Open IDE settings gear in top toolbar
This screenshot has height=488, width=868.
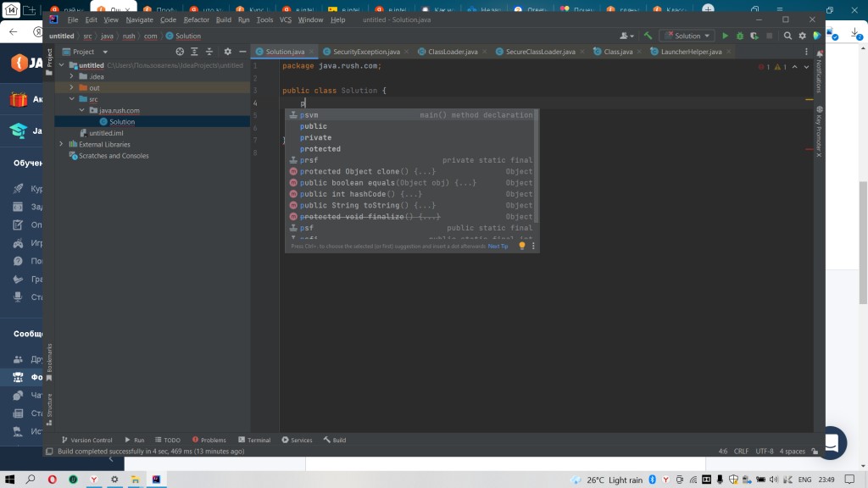[803, 36]
